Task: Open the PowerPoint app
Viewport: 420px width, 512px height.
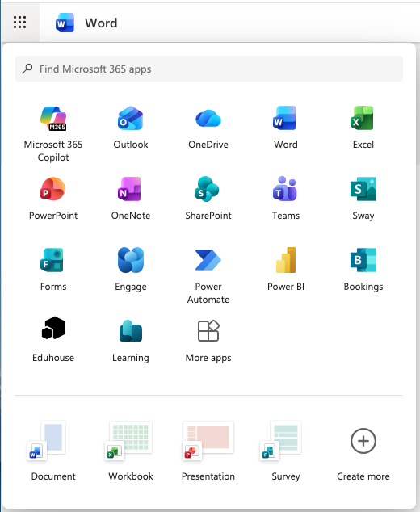Action: tap(53, 199)
